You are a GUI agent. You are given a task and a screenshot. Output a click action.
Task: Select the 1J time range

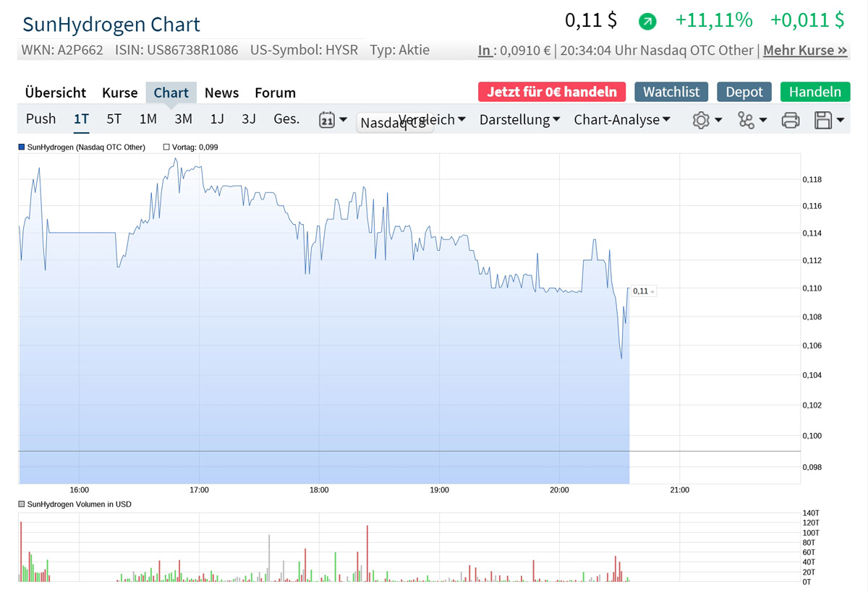(217, 119)
